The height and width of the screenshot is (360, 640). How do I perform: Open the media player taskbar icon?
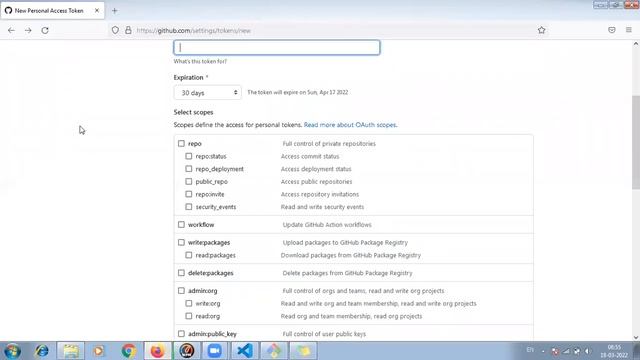point(99,351)
